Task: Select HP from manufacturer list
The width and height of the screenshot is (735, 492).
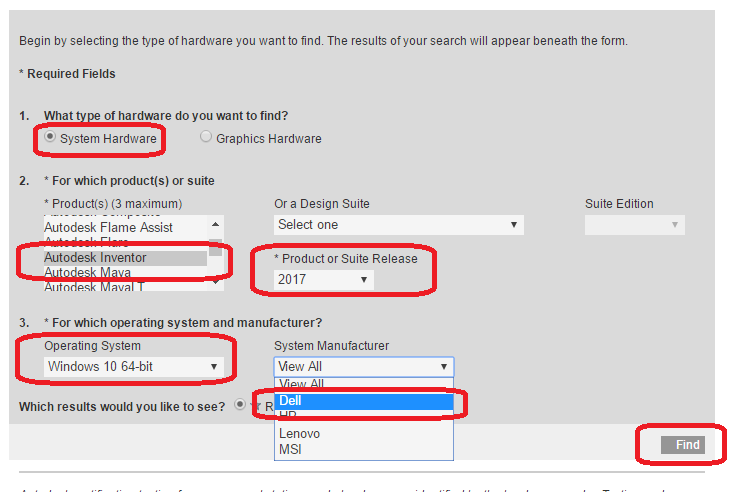Action: coord(364,415)
